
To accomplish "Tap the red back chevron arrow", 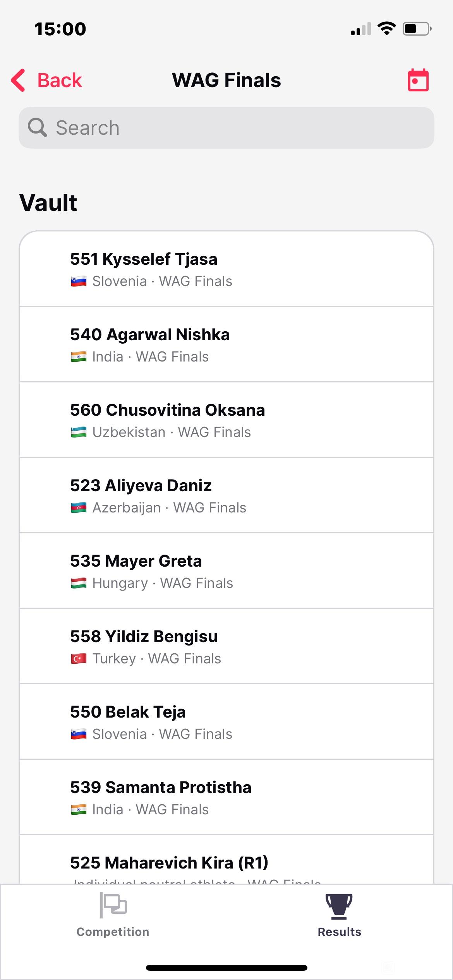I will pos(18,80).
